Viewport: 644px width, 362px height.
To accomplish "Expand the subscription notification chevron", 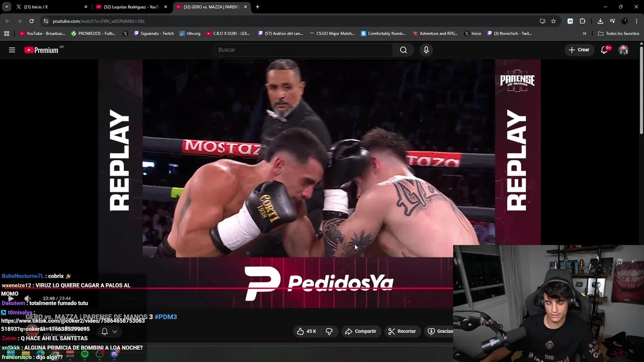I will point(115,331).
